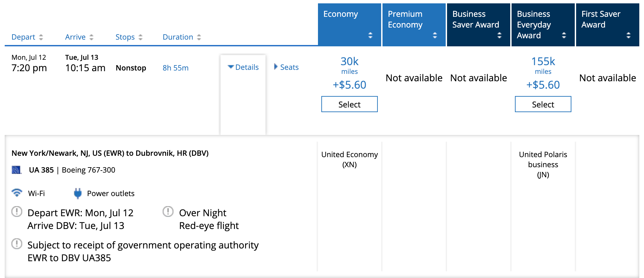Viewport: 644px width, 278px height.
Task: Select the Business Saver Award column header
Action: pyautogui.click(x=478, y=25)
